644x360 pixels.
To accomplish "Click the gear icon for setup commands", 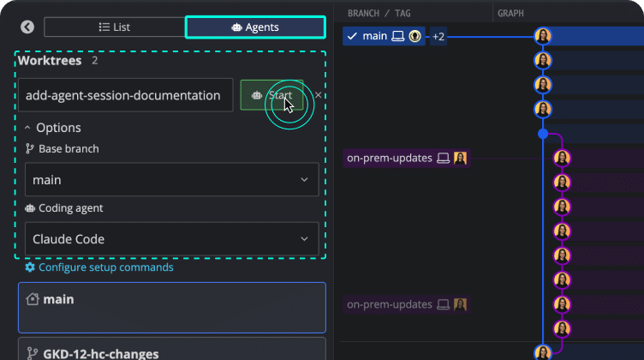I will click(30, 267).
